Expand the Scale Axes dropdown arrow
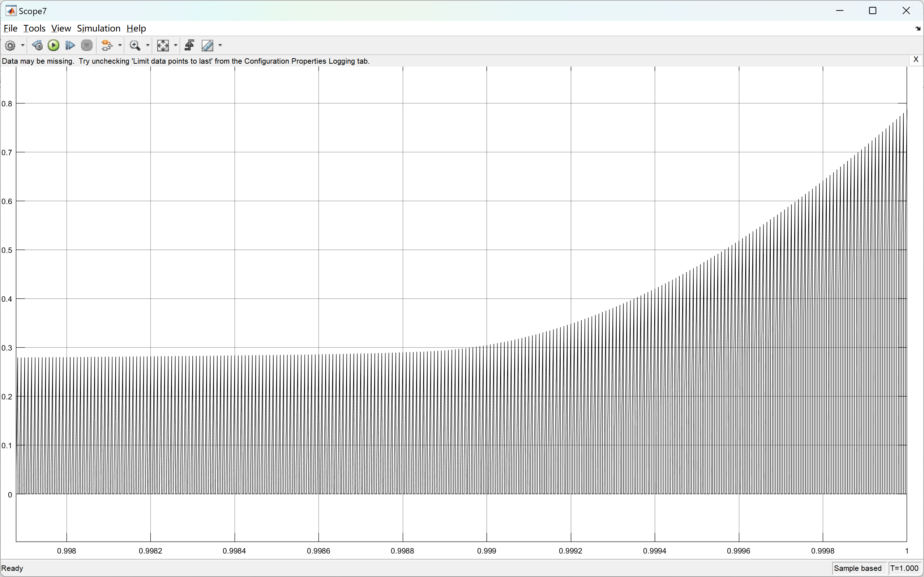The image size is (924, 577). tap(175, 46)
